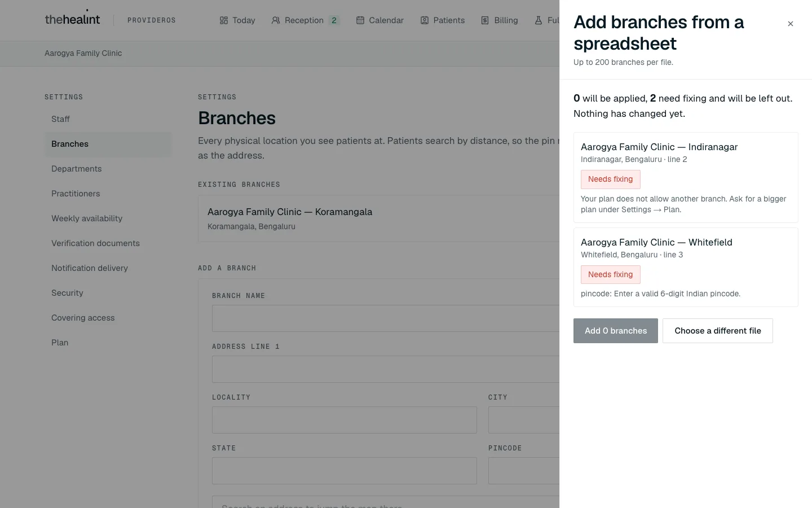Open Plan settings in sidebar

pos(108,343)
